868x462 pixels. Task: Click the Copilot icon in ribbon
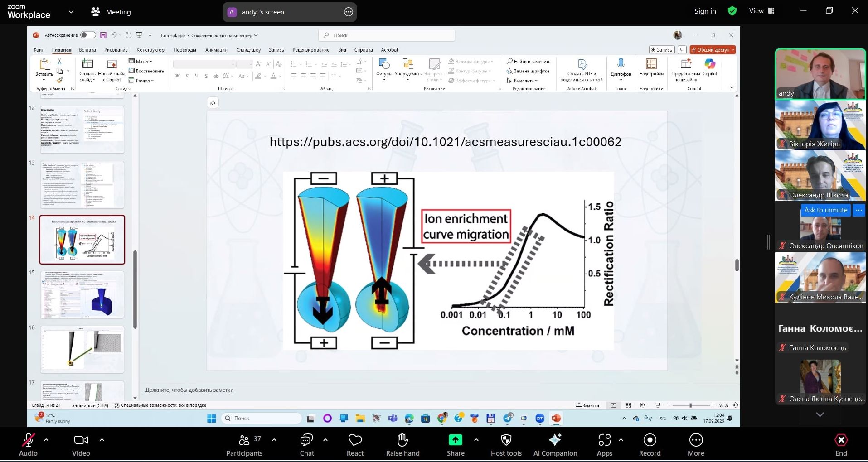(710, 63)
